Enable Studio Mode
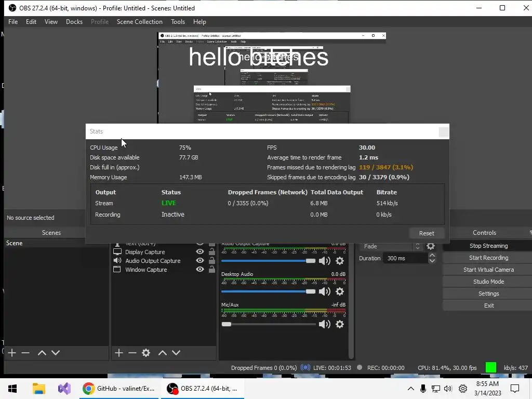Viewport: 532px width, 399px height. pos(488,282)
